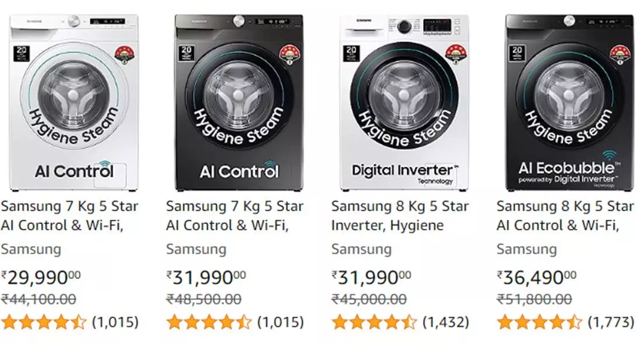The image size is (644, 345).
Task: Click the 20-year warranty badge on the black Ecobubble washer
Action: [x=517, y=54]
